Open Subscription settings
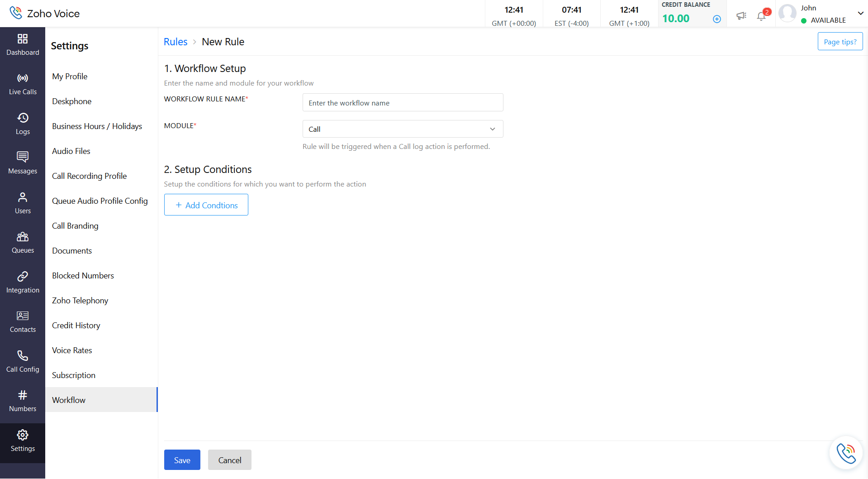This screenshot has width=868, height=479. point(74,375)
